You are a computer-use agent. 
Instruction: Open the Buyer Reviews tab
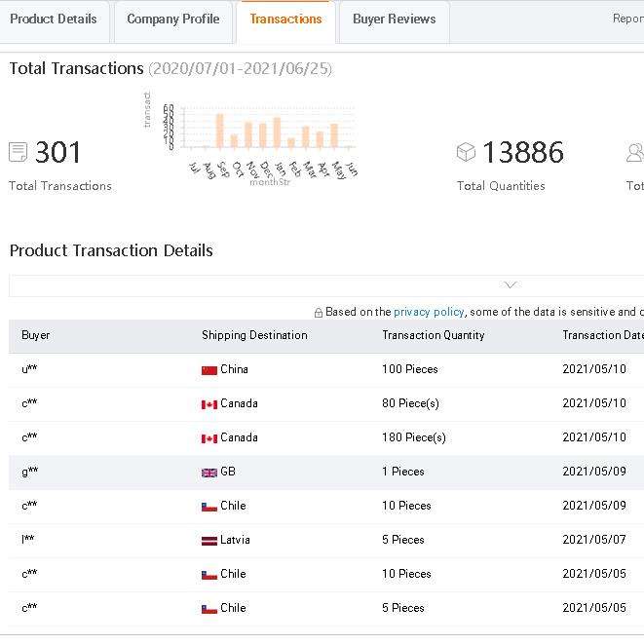tap(394, 19)
